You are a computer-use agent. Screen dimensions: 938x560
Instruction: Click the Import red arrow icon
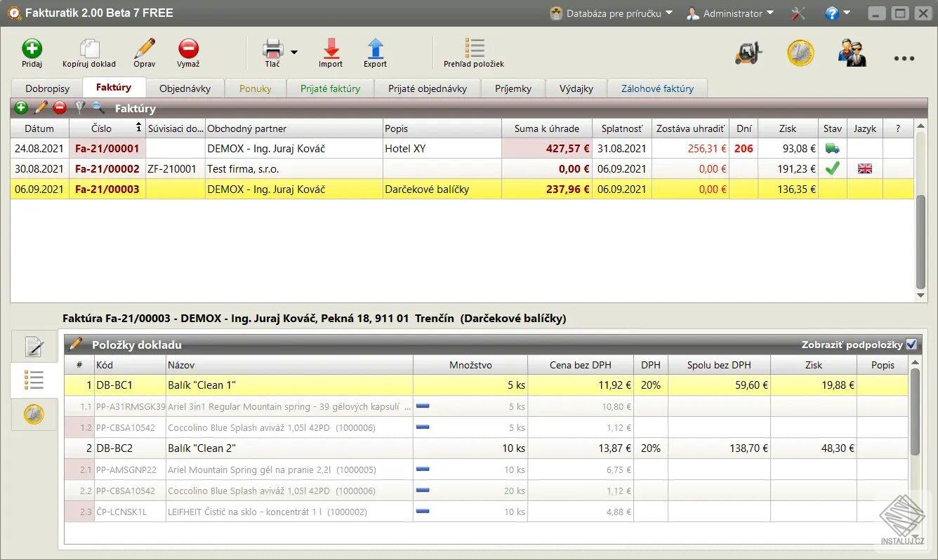pyautogui.click(x=331, y=49)
